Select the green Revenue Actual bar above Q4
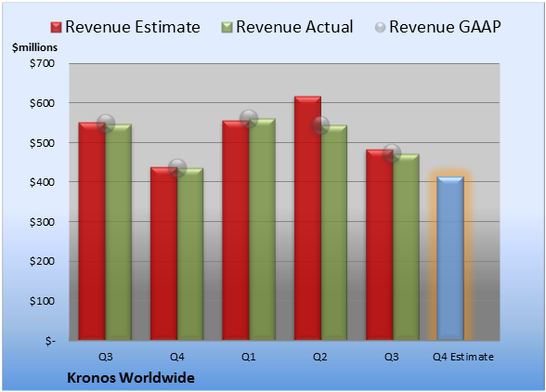The image size is (546, 392). (190, 254)
